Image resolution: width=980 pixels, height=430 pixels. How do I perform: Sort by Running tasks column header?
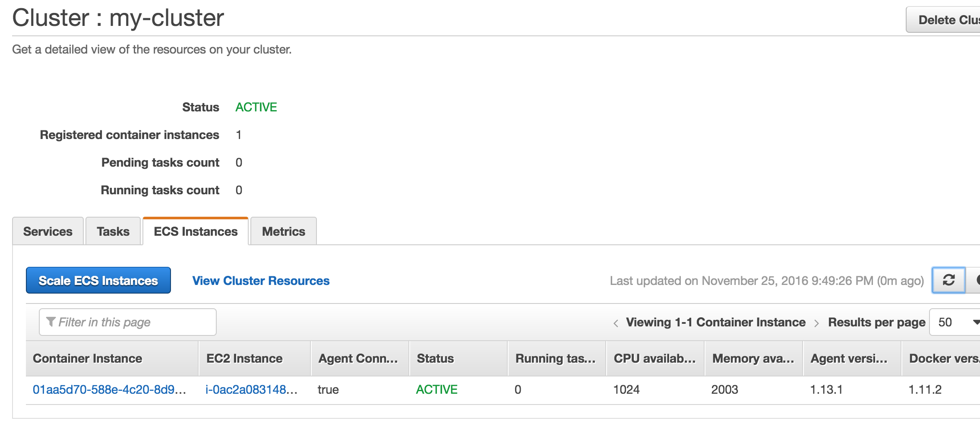(557, 358)
